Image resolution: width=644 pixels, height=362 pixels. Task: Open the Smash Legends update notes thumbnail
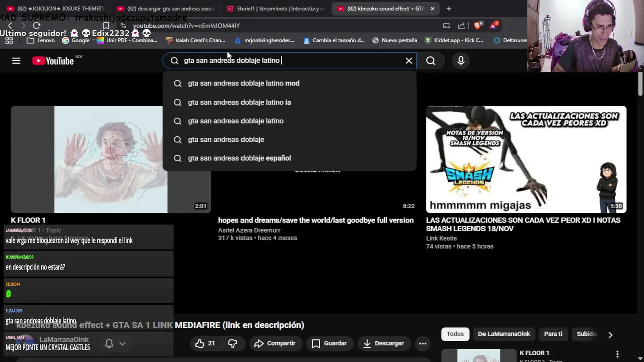pyautogui.click(x=526, y=159)
